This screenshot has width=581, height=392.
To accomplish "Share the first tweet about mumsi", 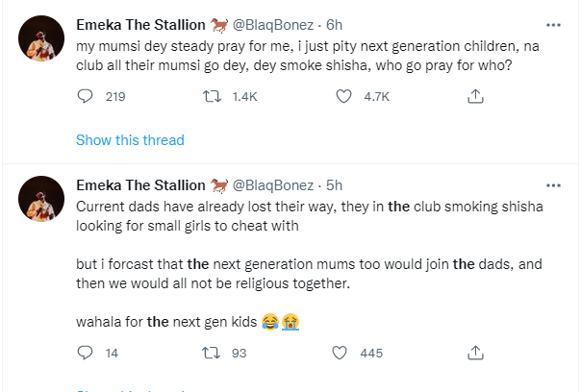I will (474, 96).
